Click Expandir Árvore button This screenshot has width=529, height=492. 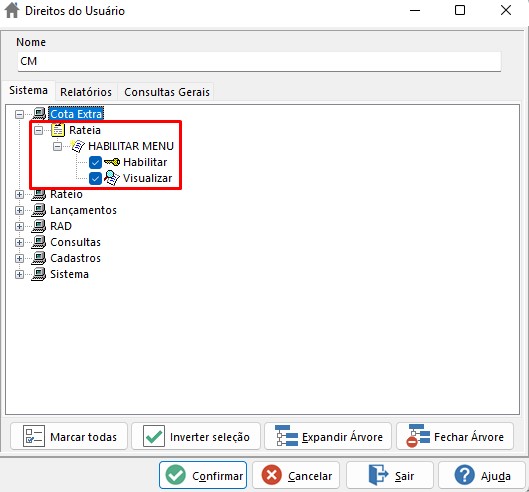click(328, 436)
